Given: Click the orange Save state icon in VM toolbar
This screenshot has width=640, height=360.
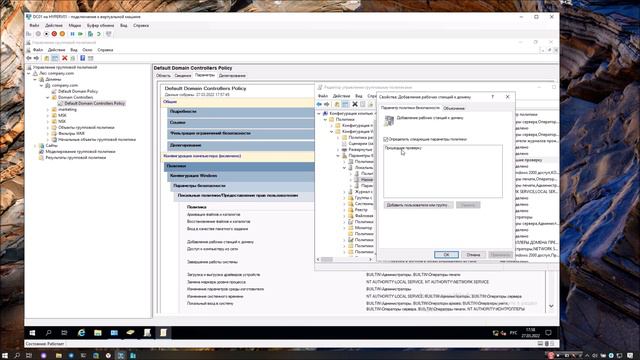Looking at the screenshot, I should pyautogui.click(x=62, y=34).
